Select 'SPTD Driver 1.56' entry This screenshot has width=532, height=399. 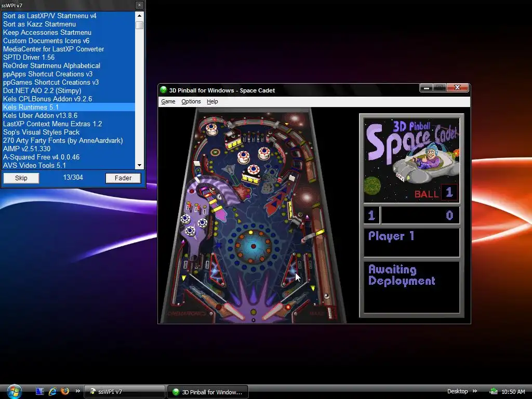tap(69, 57)
